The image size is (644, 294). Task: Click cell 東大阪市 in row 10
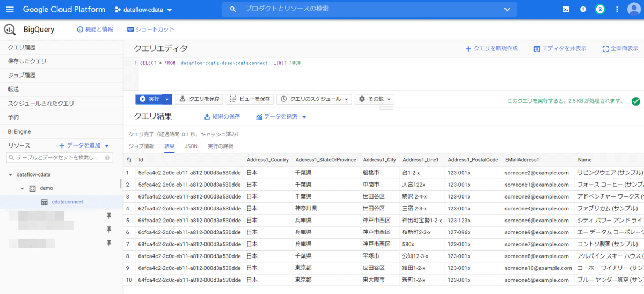pyautogui.click(x=374, y=280)
